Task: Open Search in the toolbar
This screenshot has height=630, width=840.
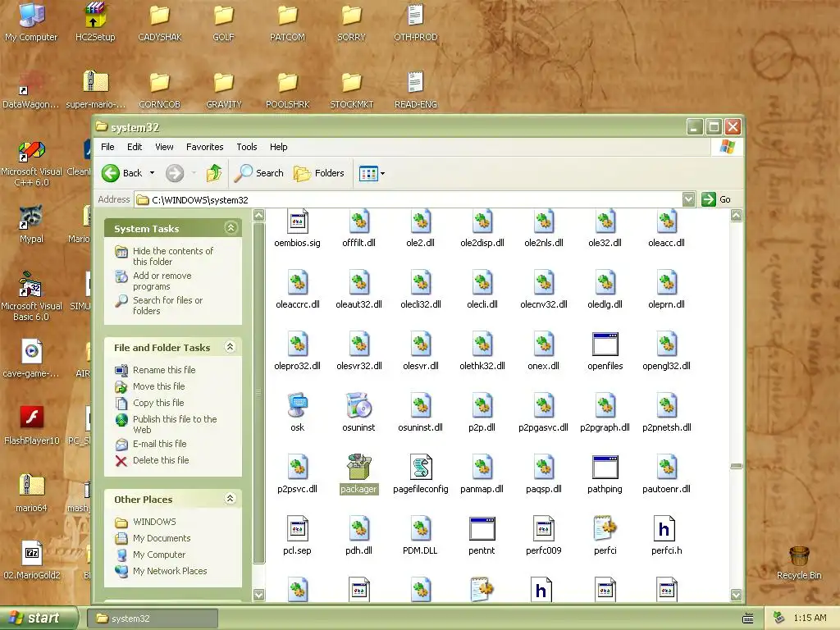Action: pyautogui.click(x=260, y=173)
